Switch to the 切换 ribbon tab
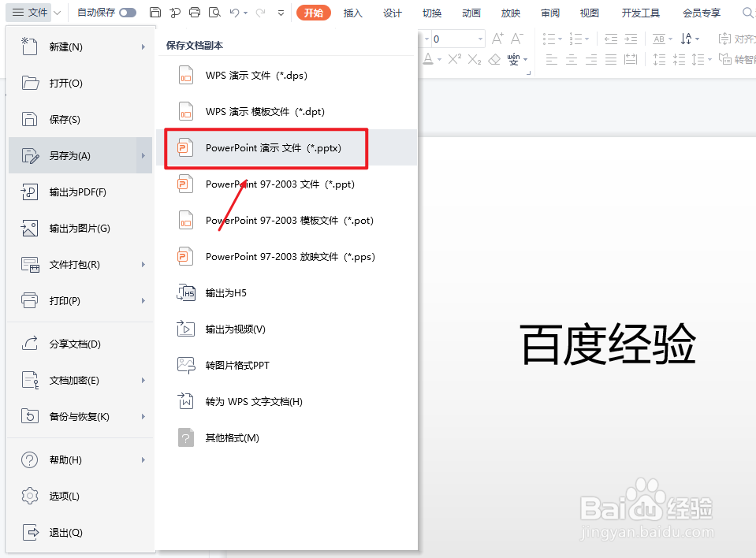756x558 pixels. [432, 13]
